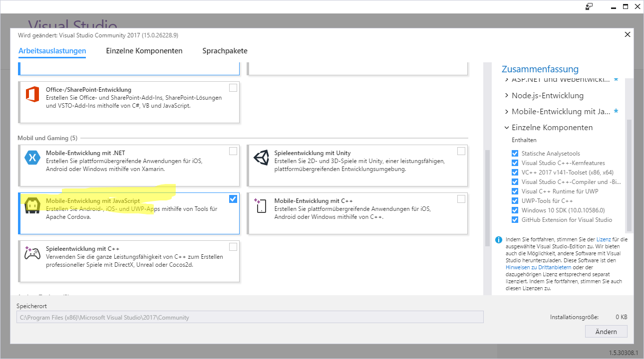Image resolution: width=644 pixels, height=359 pixels.
Task: Click the feedback icon in the title bar
Action: [590, 6]
